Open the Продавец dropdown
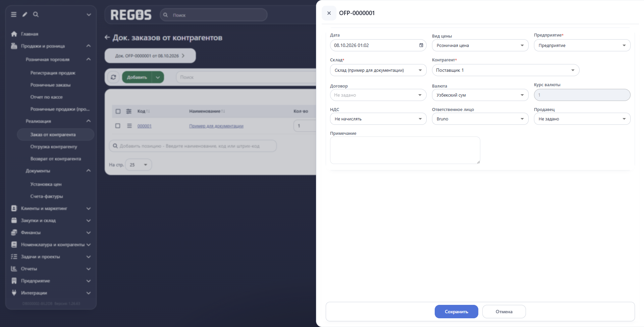Image resolution: width=644 pixels, height=327 pixels. [582, 119]
